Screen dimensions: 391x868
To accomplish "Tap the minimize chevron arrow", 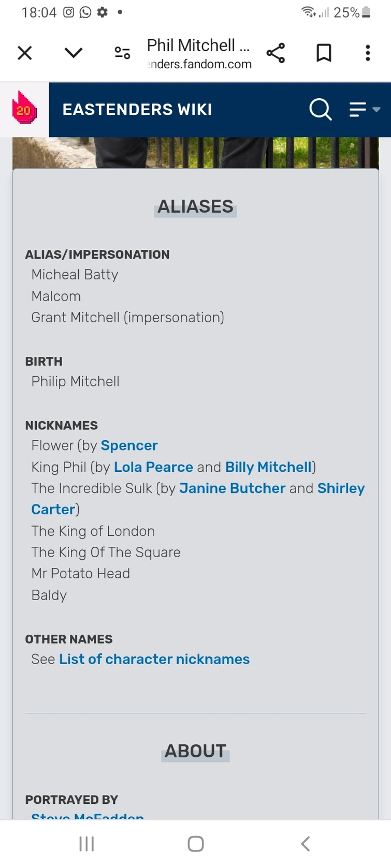I will (x=73, y=53).
